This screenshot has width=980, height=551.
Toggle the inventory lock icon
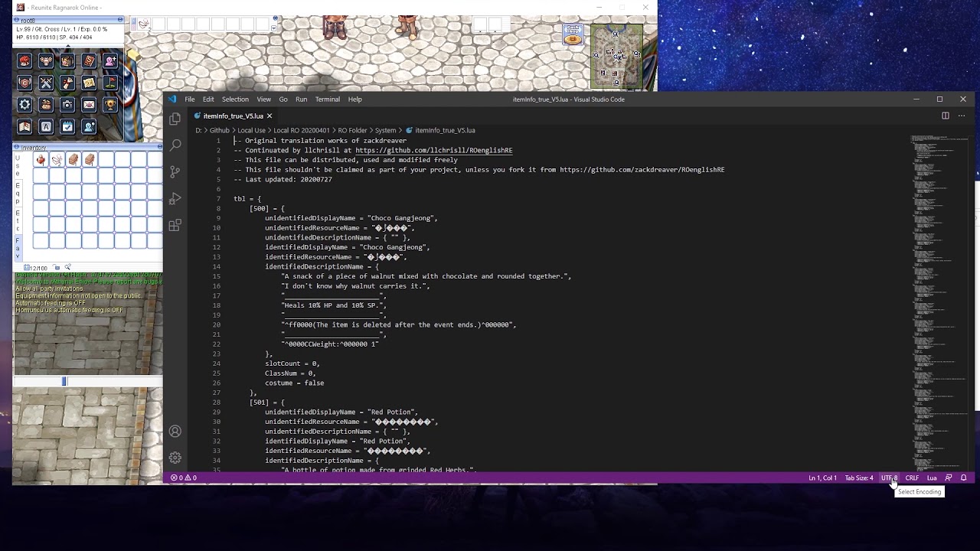(x=56, y=267)
